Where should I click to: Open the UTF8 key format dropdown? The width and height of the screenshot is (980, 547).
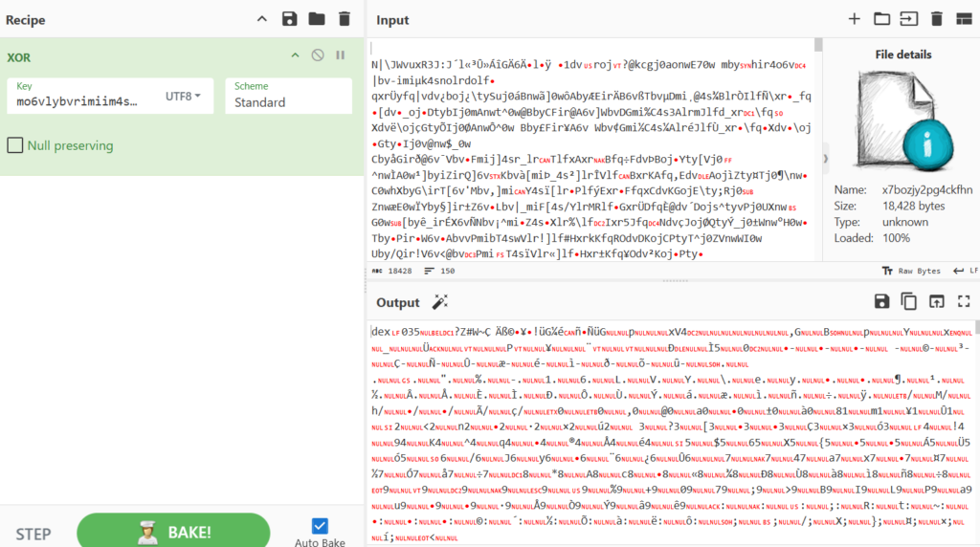(185, 96)
